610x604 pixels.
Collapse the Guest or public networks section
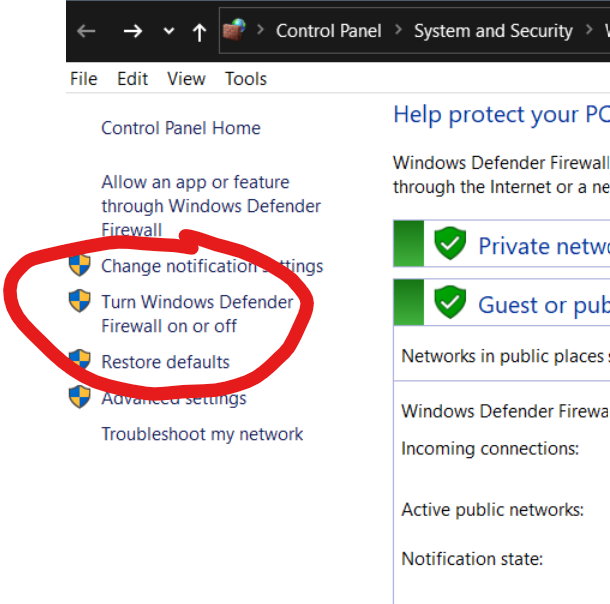544,305
